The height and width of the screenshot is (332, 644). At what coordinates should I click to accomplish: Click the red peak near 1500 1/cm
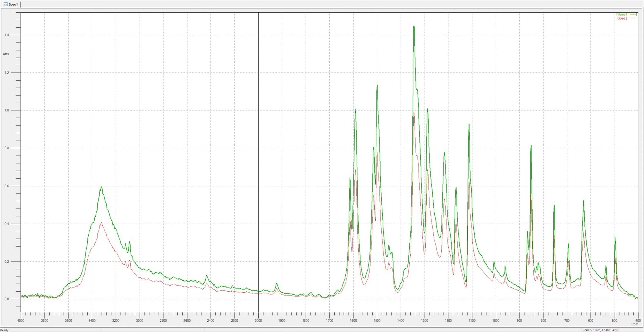(x=377, y=154)
